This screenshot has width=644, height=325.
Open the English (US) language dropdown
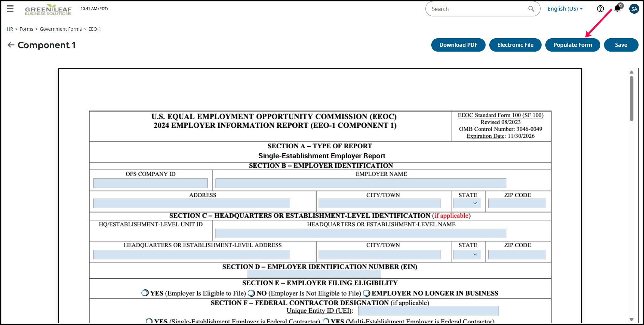coord(565,9)
